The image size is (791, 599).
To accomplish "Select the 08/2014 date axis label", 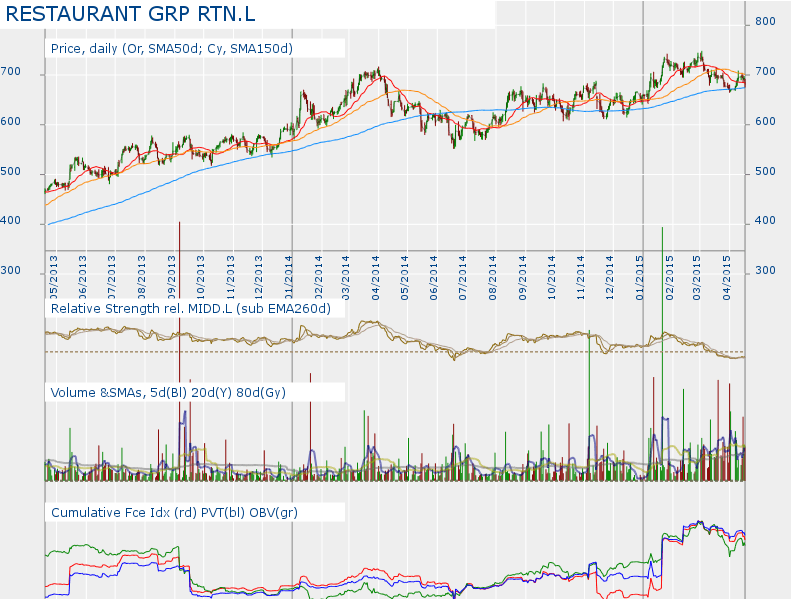I will [x=492, y=278].
